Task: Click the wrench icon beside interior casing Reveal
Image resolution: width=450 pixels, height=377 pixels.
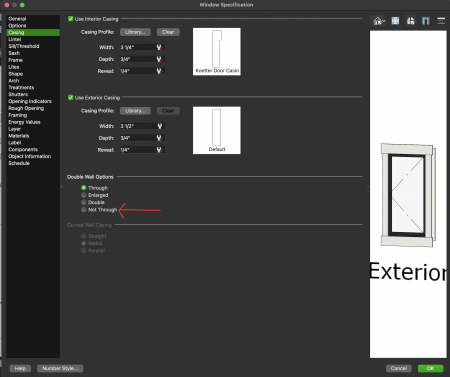Action: [x=160, y=71]
